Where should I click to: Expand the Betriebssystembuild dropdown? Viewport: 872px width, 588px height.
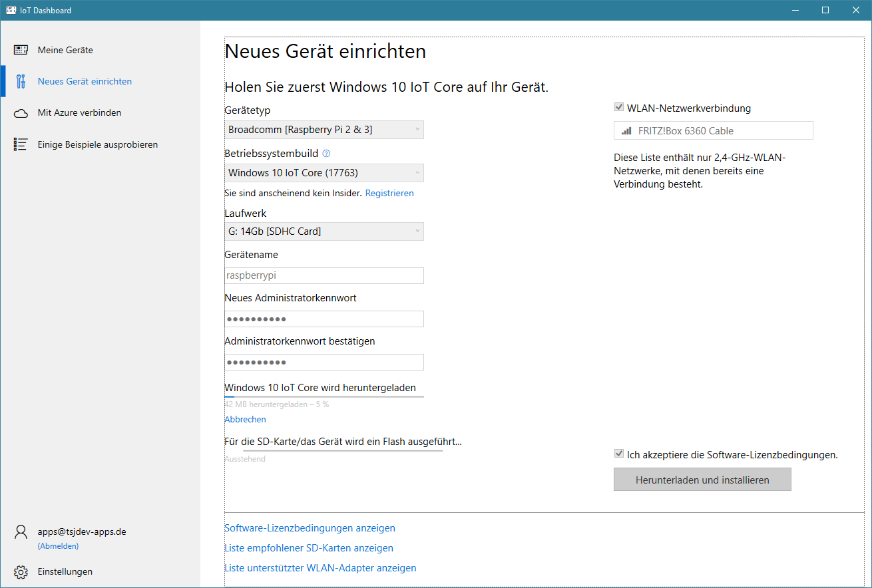pos(324,173)
